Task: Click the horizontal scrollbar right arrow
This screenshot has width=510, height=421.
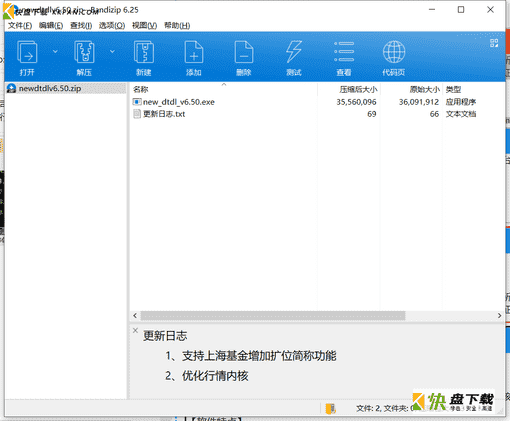Action: [499, 315]
